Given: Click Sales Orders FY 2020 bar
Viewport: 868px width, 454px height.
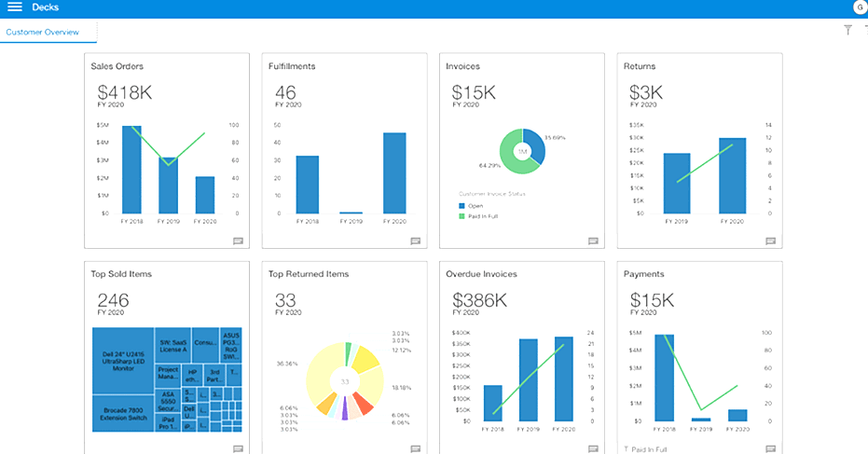Looking at the screenshot, I should (x=205, y=195).
